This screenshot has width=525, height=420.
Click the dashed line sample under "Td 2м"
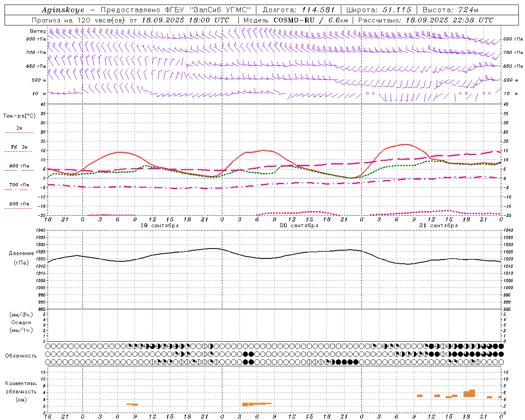19,151
